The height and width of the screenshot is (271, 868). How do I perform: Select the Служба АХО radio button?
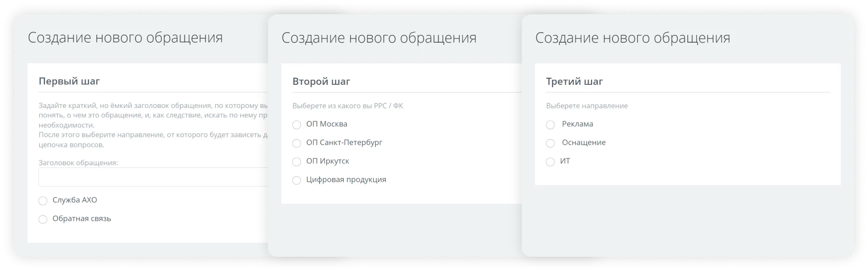point(43,201)
